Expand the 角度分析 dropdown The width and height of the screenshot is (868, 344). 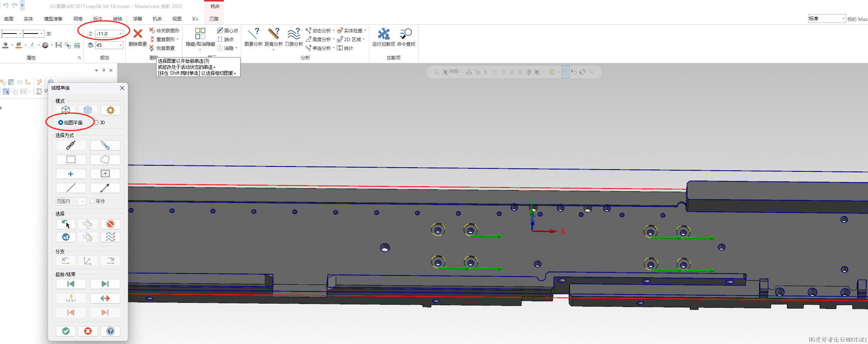pyautogui.click(x=333, y=39)
